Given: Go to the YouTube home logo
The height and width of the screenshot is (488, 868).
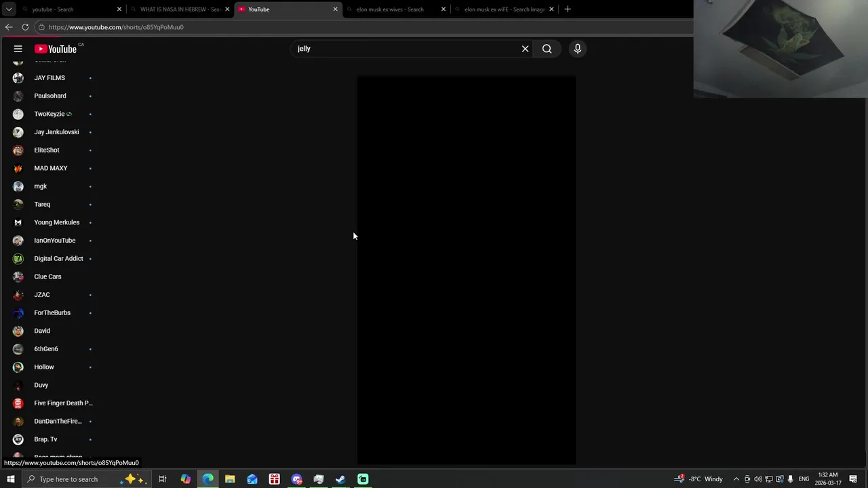Looking at the screenshot, I should (x=56, y=49).
